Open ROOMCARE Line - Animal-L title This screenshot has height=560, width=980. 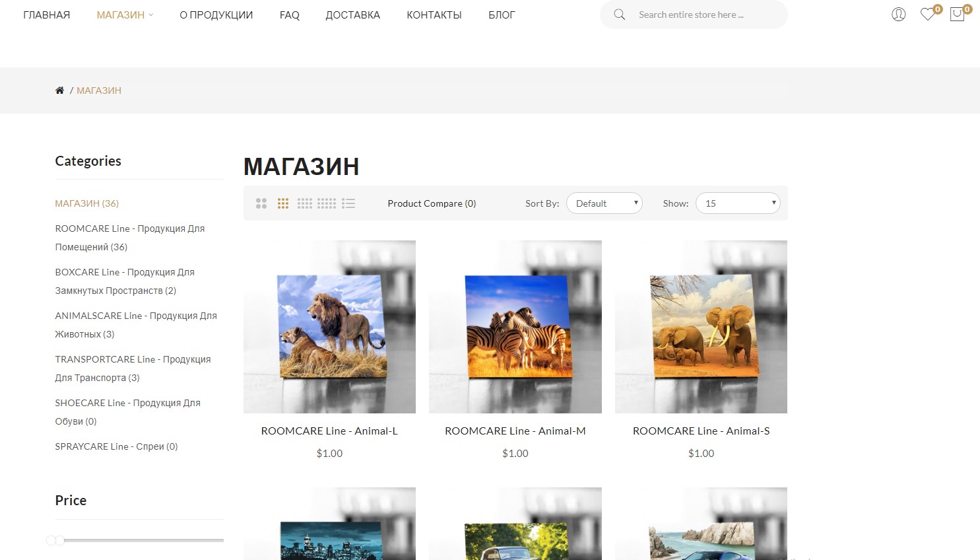pyautogui.click(x=329, y=431)
